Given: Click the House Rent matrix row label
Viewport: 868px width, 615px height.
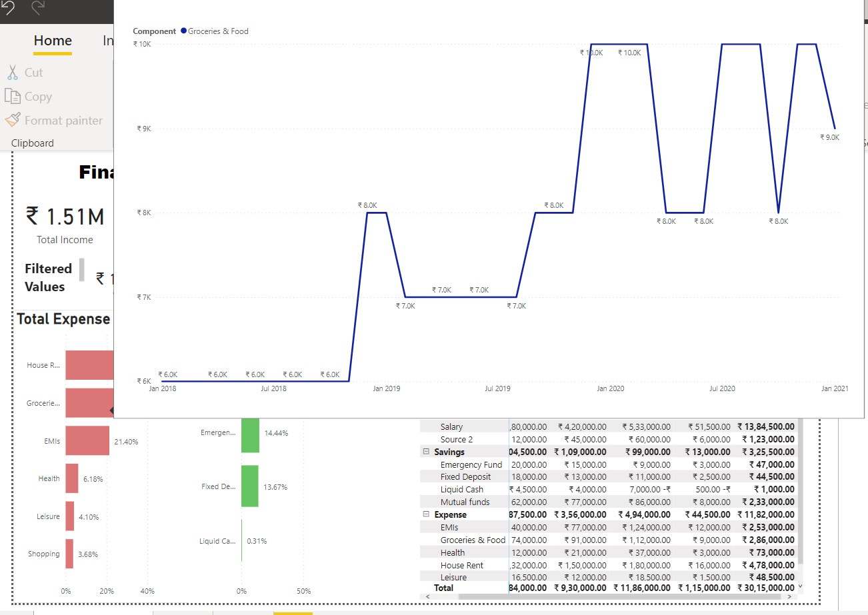Looking at the screenshot, I should click(x=461, y=565).
